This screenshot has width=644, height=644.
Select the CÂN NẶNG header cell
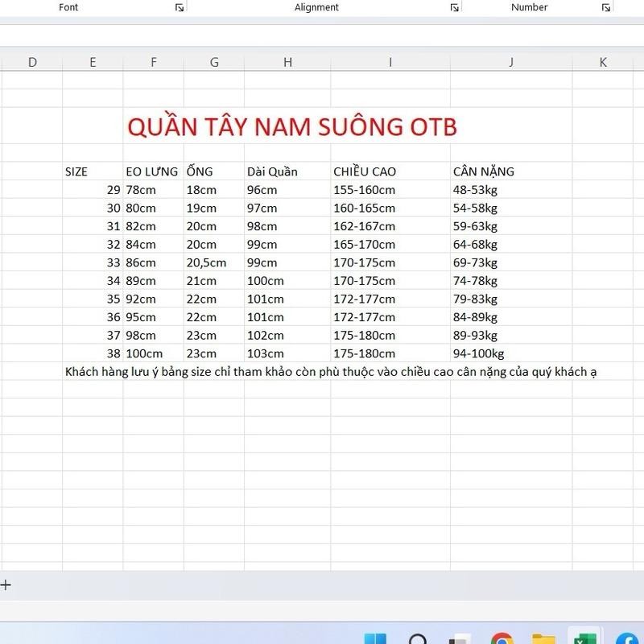pyautogui.click(x=484, y=171)
